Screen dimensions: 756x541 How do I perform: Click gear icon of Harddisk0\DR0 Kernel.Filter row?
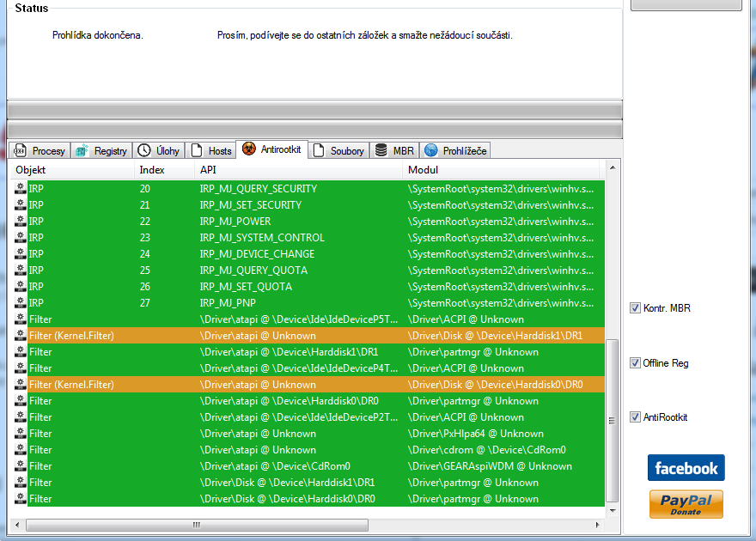(21, 385)
